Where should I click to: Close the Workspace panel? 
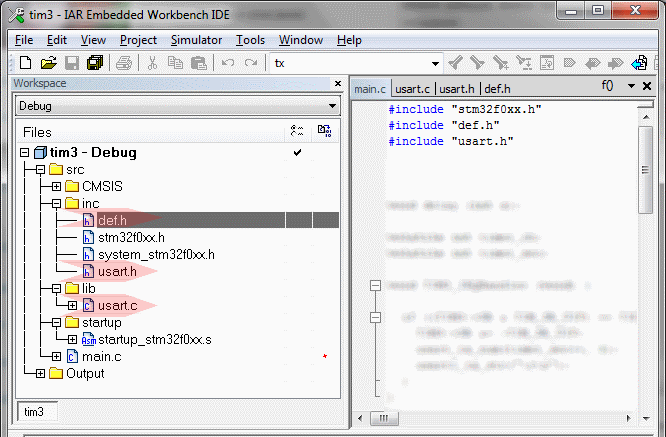(x=338, y=83)
